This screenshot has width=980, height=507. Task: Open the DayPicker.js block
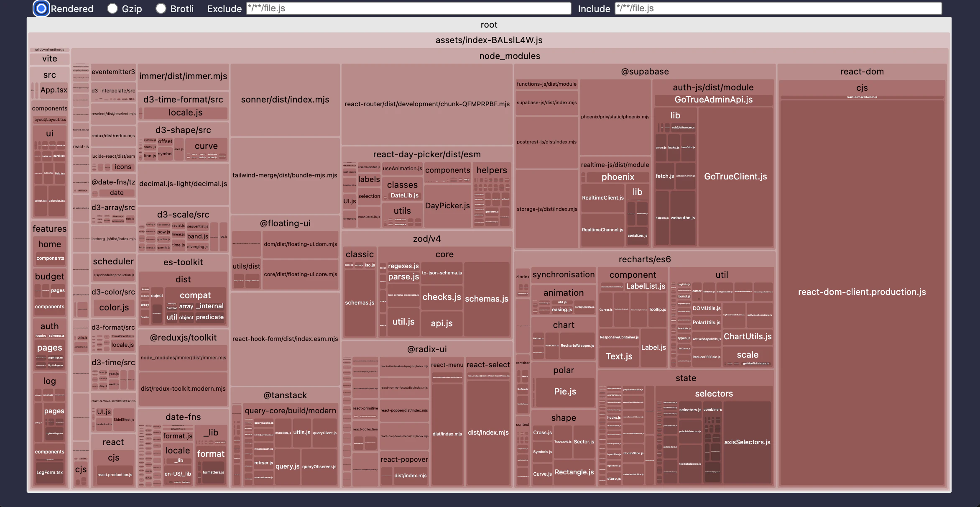coord(447,206)
